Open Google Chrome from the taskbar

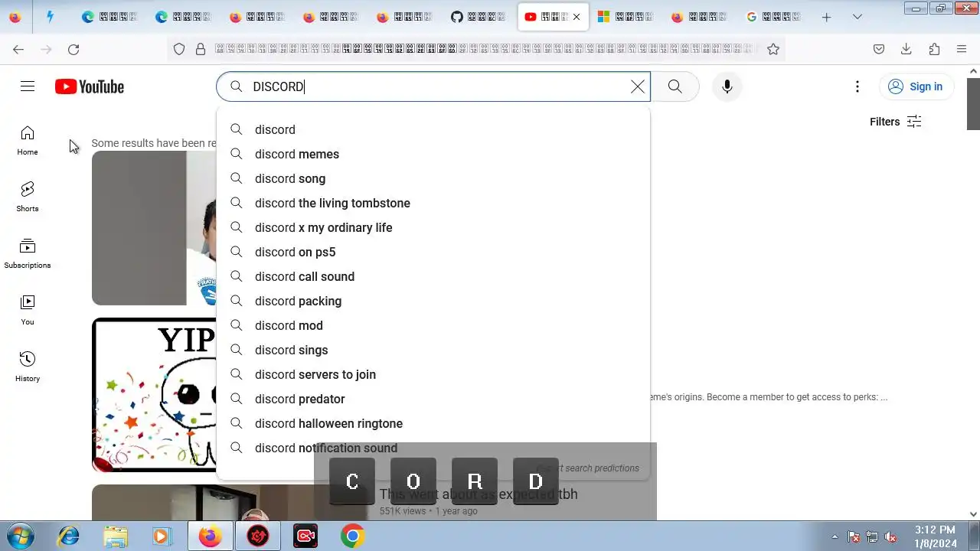(352, 536)
